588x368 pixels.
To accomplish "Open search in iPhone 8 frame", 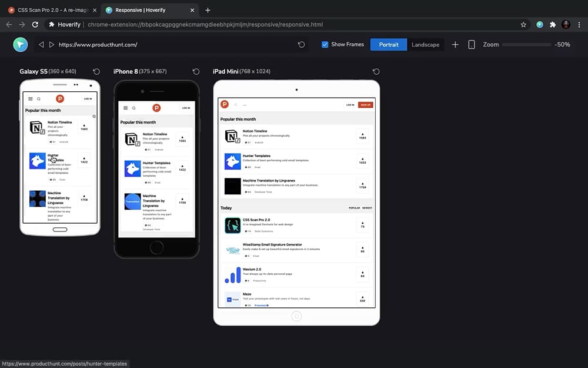I will tap(134, 108).
